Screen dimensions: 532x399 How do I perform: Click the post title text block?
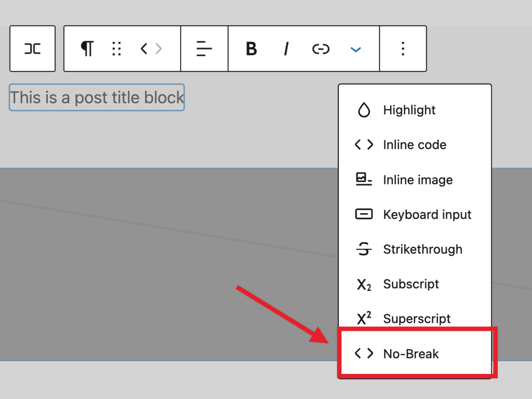point(97,97)
